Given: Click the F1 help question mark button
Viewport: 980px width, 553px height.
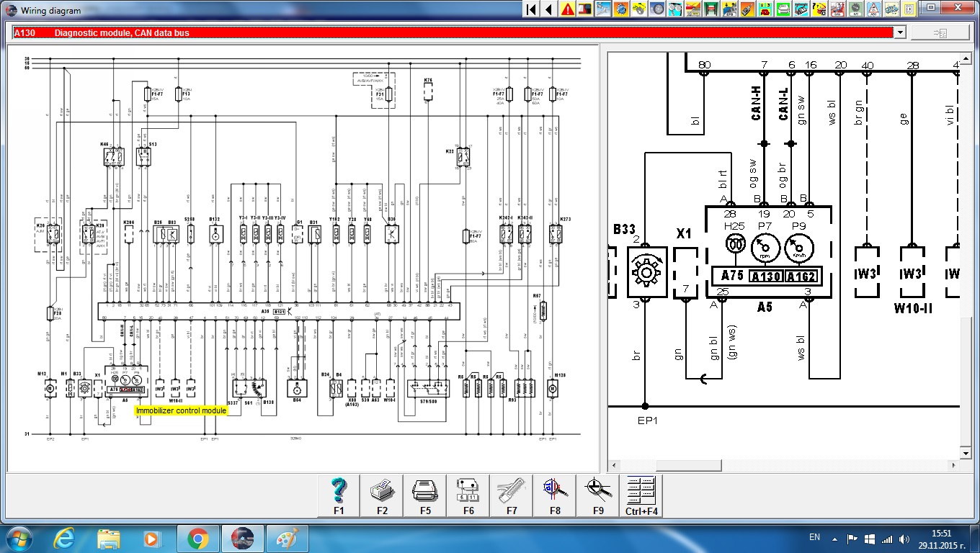Looking at the screenshot, I should (339, 495).
